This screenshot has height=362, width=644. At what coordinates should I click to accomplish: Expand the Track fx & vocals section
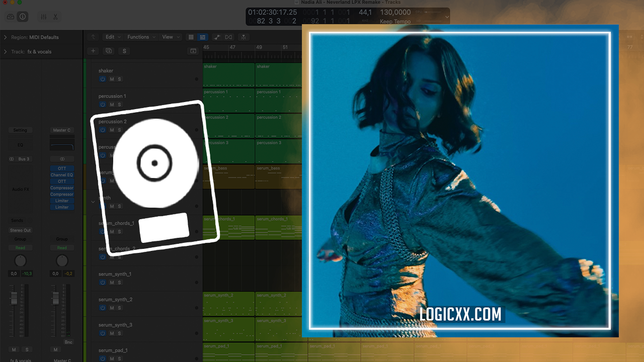click(6, 51)
